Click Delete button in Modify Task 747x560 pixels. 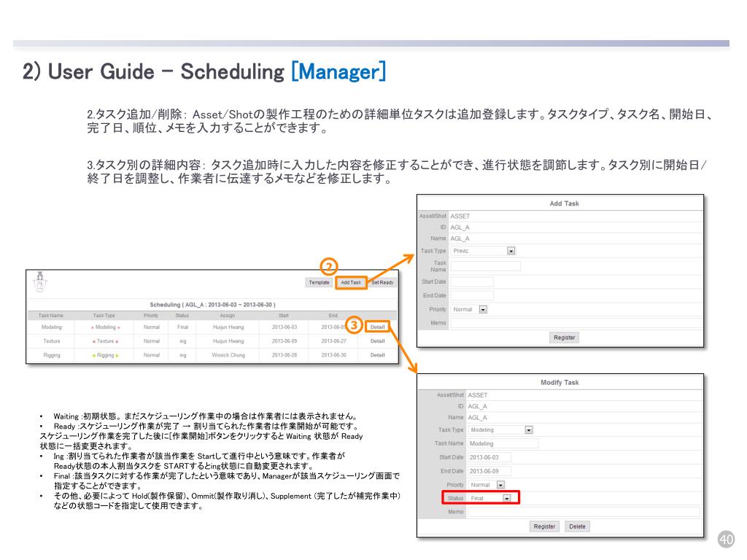(x=577, y=526)
